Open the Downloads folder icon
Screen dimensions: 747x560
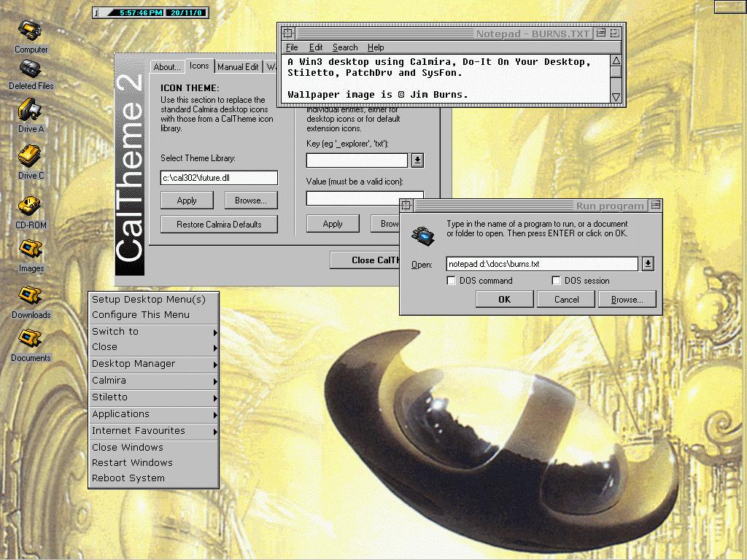(x=31, y=297)
